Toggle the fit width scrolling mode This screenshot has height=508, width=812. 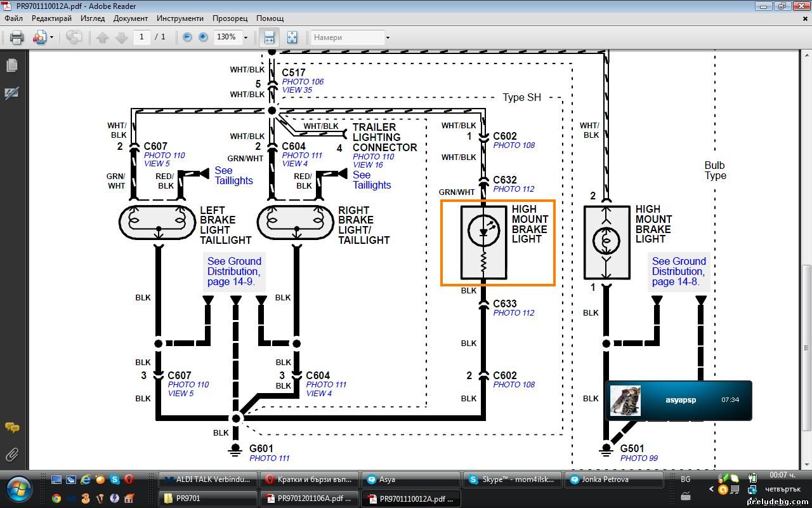coord(269,37)
